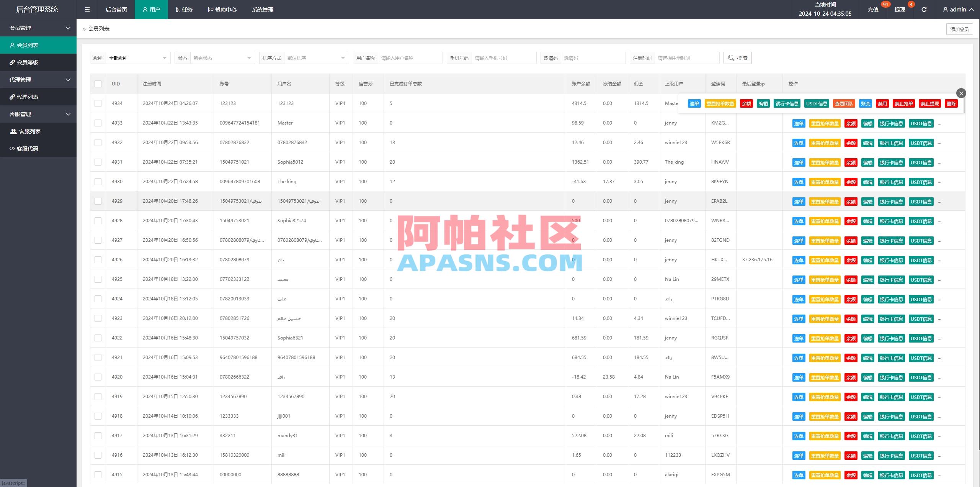Click the 邀请码 input field
This screenshot has width=980, height=487.
pos(593,58)
